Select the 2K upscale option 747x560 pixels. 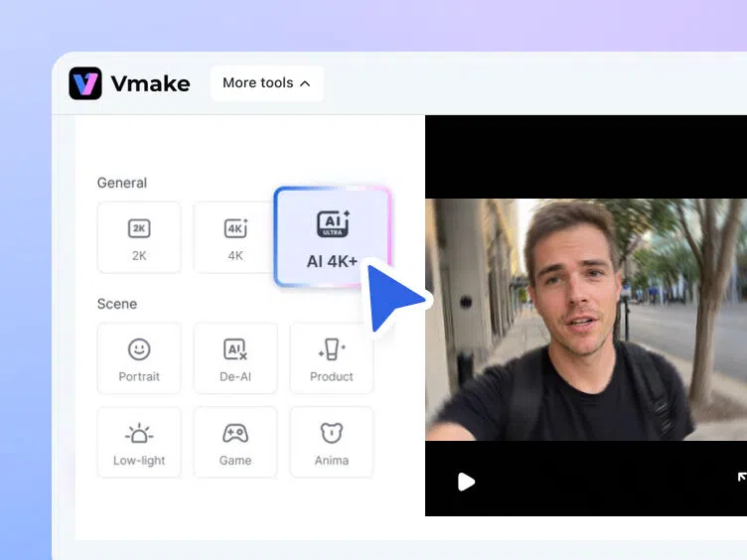click(x=139, y=237)
